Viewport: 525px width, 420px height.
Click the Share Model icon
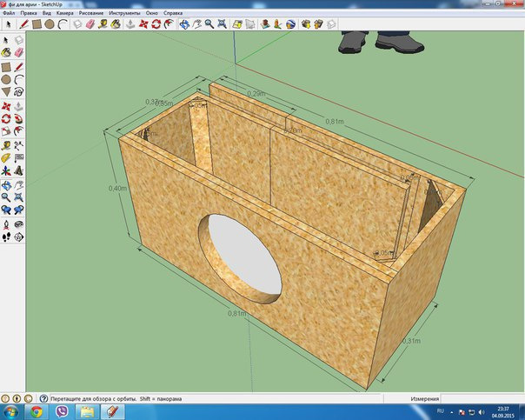click(318, 24)
